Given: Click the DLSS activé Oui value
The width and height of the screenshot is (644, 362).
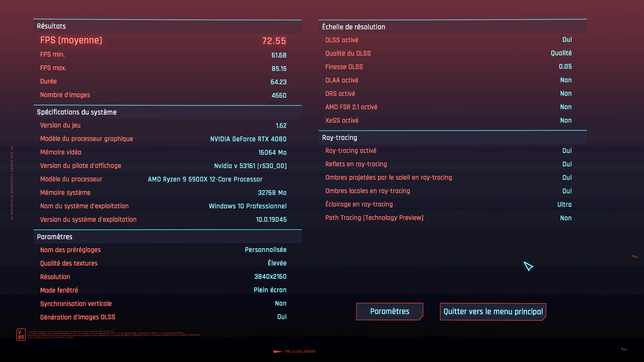Looking at the screenshot, I should click(567, 40).
